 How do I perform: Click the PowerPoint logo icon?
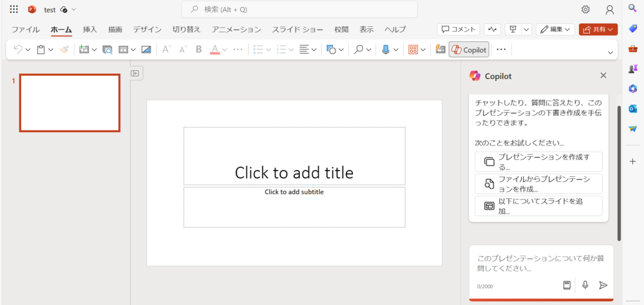(x=32, y=10)
